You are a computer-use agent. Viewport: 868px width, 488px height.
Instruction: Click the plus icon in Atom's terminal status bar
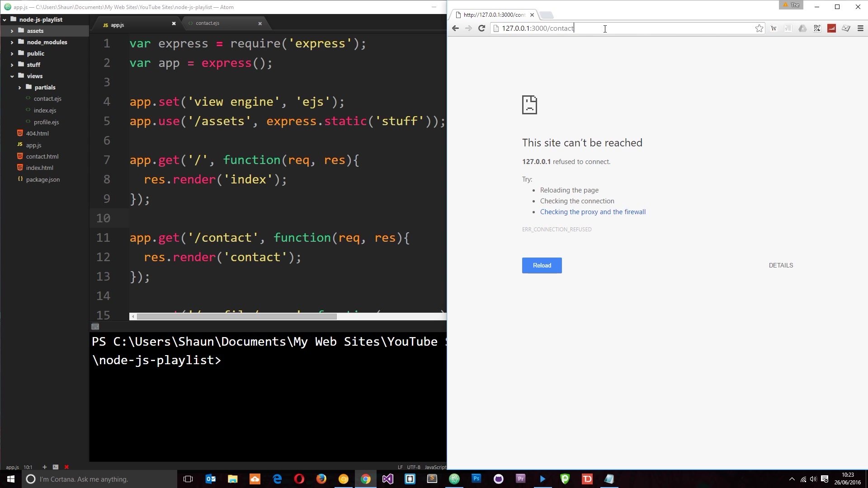44,467
